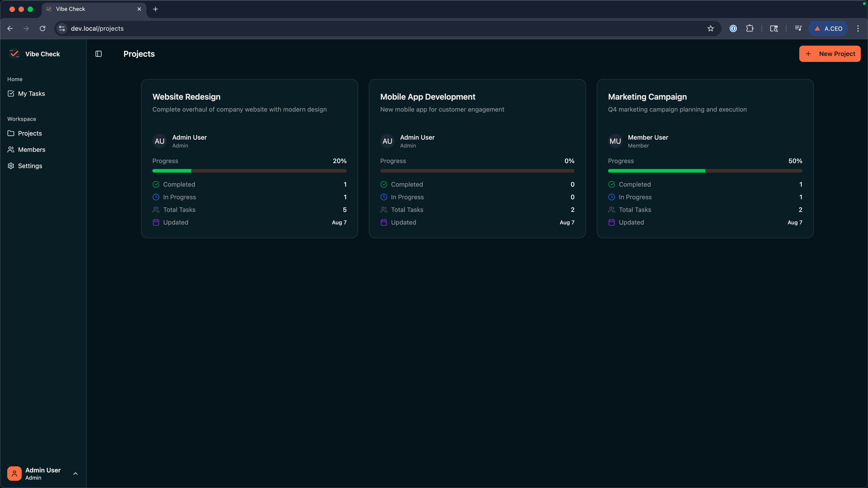Click the Members people icon in sidebar
The width and height of the screenshot is (868, 488).
pos(11,150)
